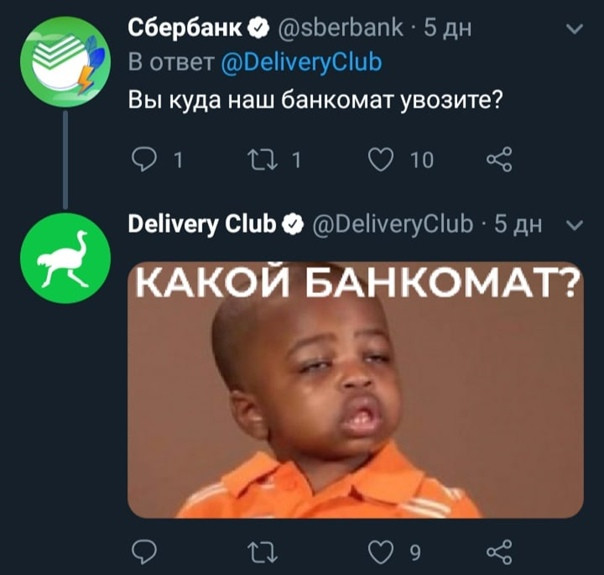Follow the @DeliveryClub mention link
This screenshot has height=575, width=604.
[301, 62]
